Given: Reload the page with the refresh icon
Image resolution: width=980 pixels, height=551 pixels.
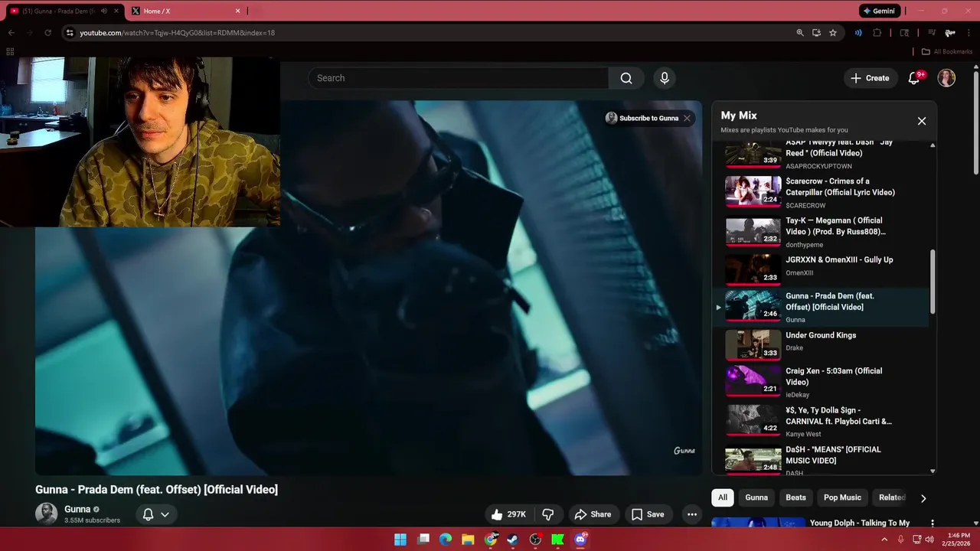Looking at the screenshot, I should (x=47, y=33).
